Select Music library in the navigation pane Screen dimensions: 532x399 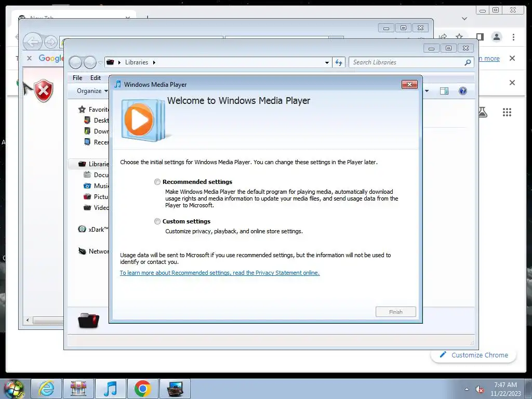pyautogui.click(x=96, y=185)
